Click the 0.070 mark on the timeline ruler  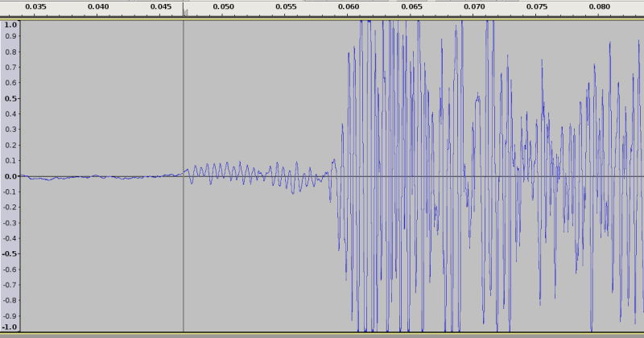474,7
